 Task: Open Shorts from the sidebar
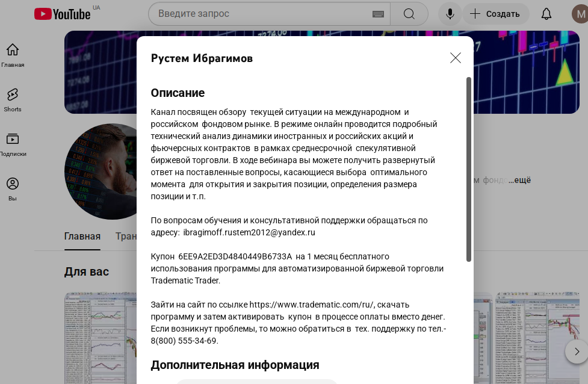coord(13,100)
